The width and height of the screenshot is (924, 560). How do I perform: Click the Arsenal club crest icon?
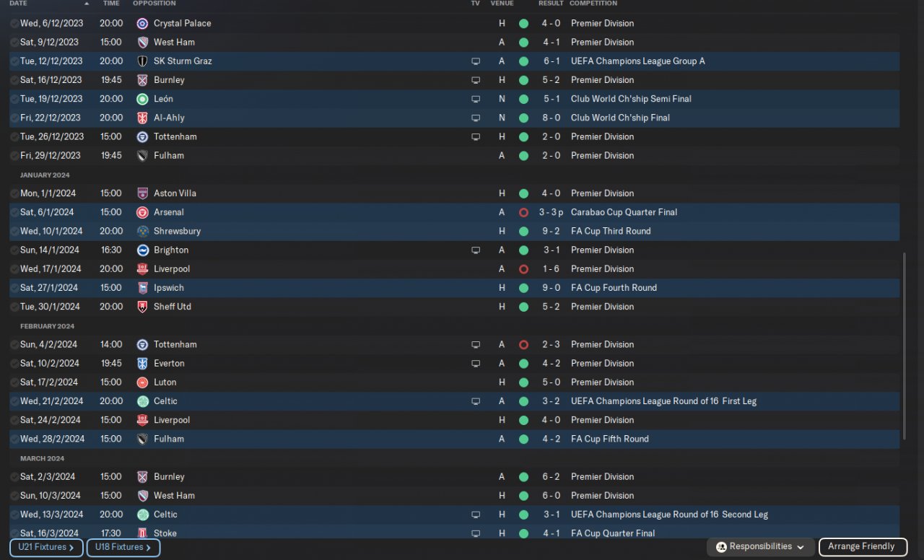click(x=143, y=213)
